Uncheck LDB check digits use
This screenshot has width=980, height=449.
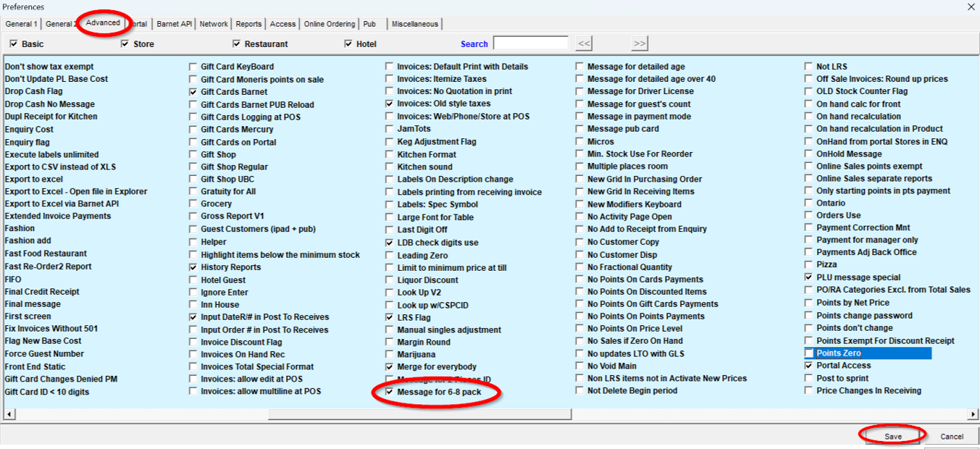pyautogui.click(x=390, y=243)
